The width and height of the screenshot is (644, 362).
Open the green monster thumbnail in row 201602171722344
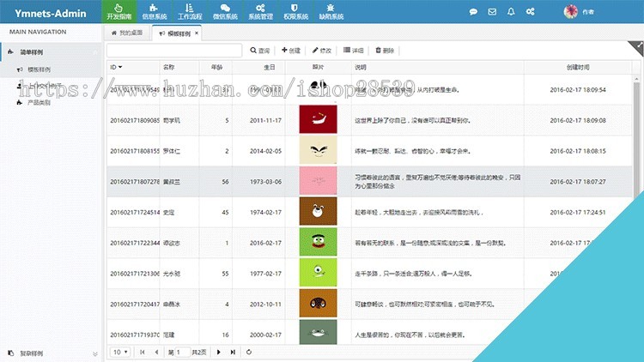[318, 242]
